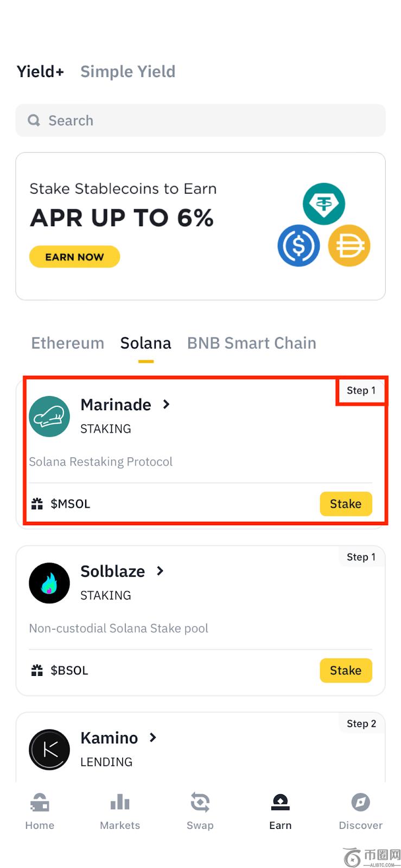Viewport: 401px width, 868px height.
Task: Open the Swap arrows icon
Action: point(200,802)
